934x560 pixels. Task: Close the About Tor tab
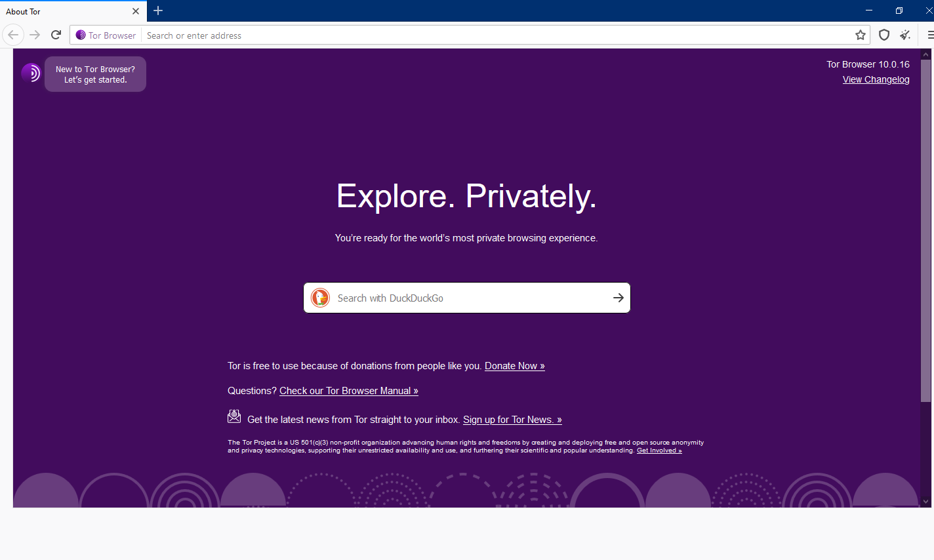pyautogui.click(x=136, y=11)
